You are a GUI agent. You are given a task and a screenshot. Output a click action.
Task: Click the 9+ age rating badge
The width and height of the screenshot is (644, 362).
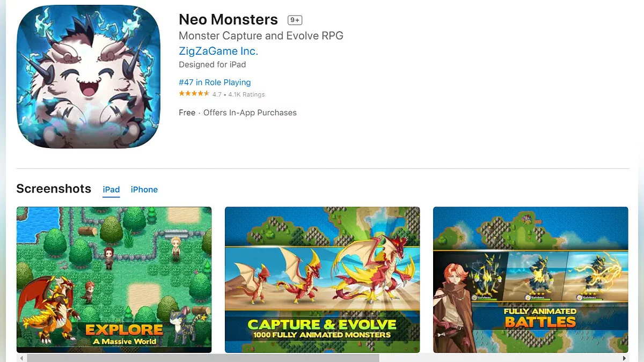pos(295,20)
